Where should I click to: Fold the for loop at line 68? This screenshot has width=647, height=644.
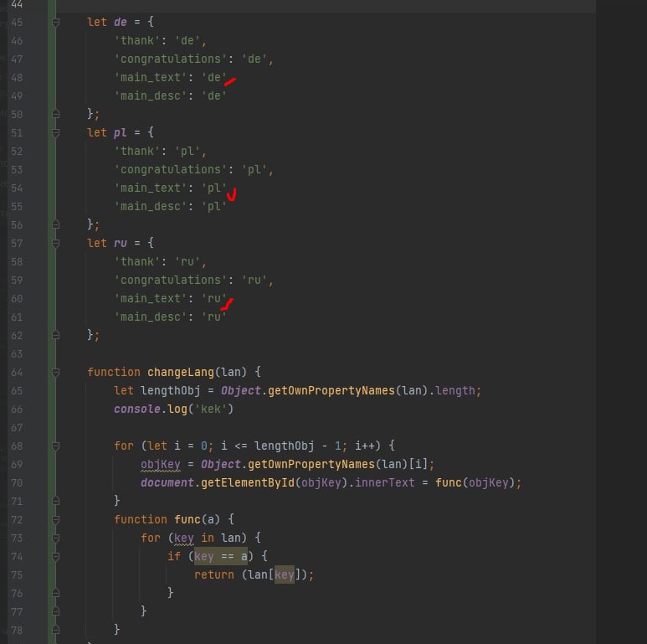click(56, 446)
